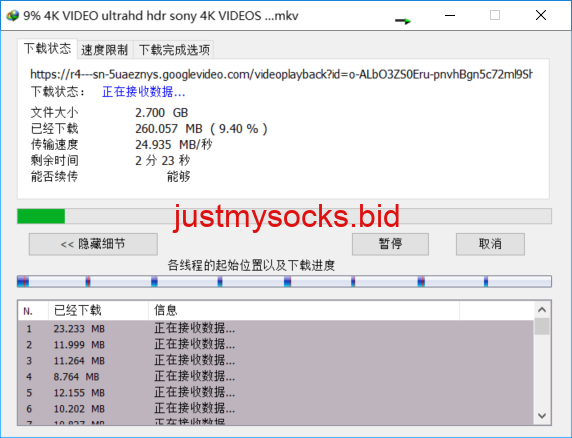Click the 已经下载 column header

(x=98, y=311)
